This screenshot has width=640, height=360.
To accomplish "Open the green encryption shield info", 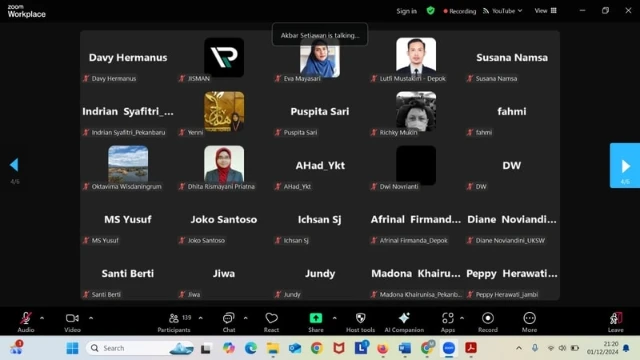I will [x=431, y=11].
